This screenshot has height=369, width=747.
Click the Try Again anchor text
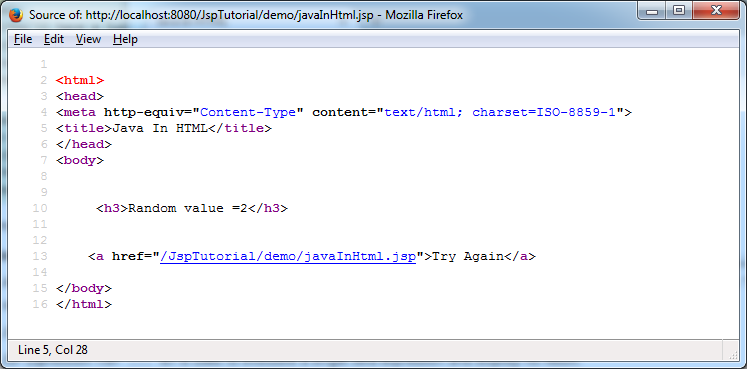pyautogui.click(x=468, y=257)
